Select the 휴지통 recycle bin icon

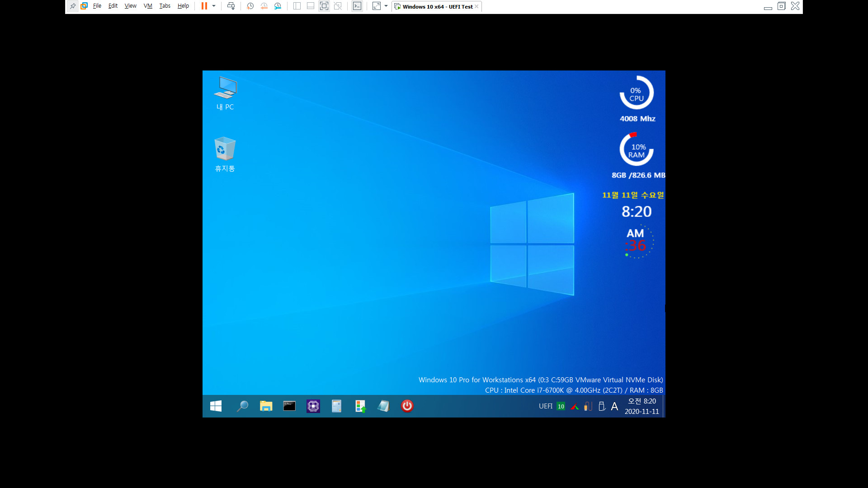225,155
